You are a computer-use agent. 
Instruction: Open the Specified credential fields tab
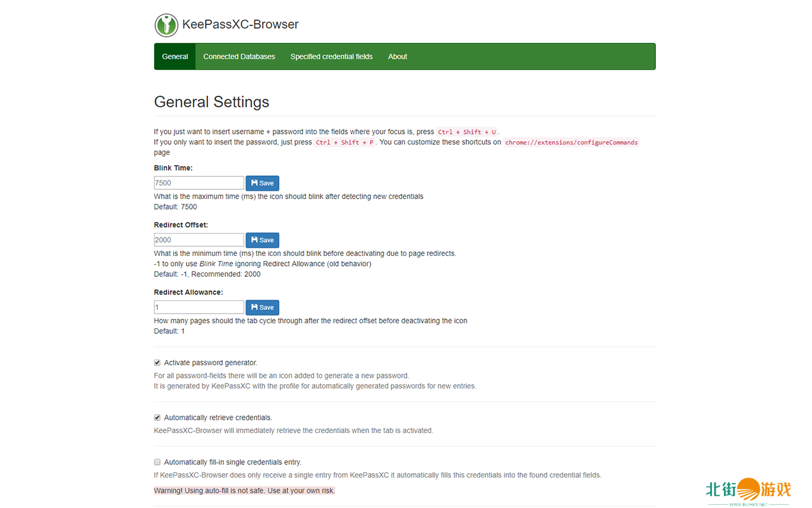tap(331, 57)
